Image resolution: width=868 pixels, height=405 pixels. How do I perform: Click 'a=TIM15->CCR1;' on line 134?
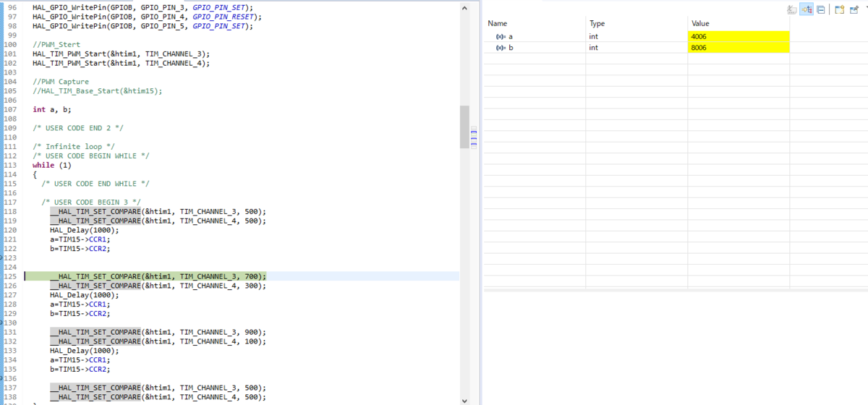tap(80, 359)
